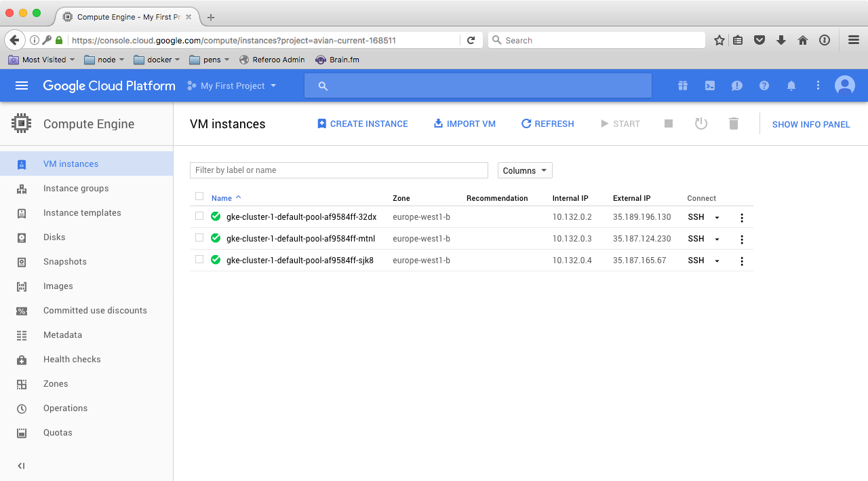Expand the My First Project selector

pos(232,85)
